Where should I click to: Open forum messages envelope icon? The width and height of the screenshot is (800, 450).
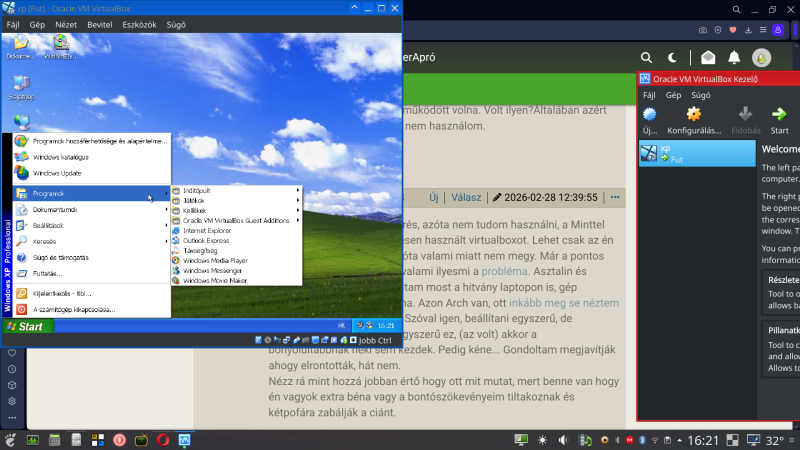pos(708,58)
